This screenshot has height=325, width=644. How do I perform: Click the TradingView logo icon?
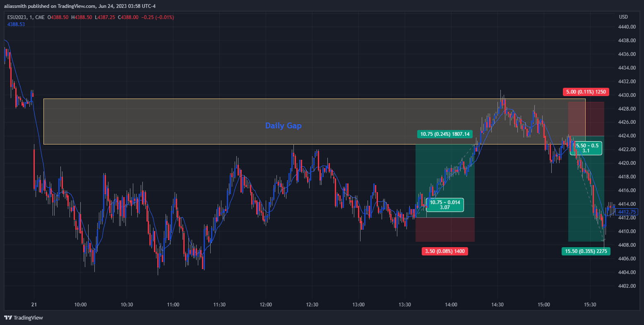click(x=8, y=318)
